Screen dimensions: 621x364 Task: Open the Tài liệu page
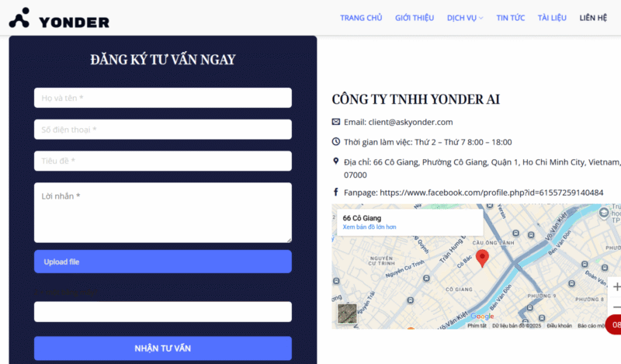tap(552, 18)
